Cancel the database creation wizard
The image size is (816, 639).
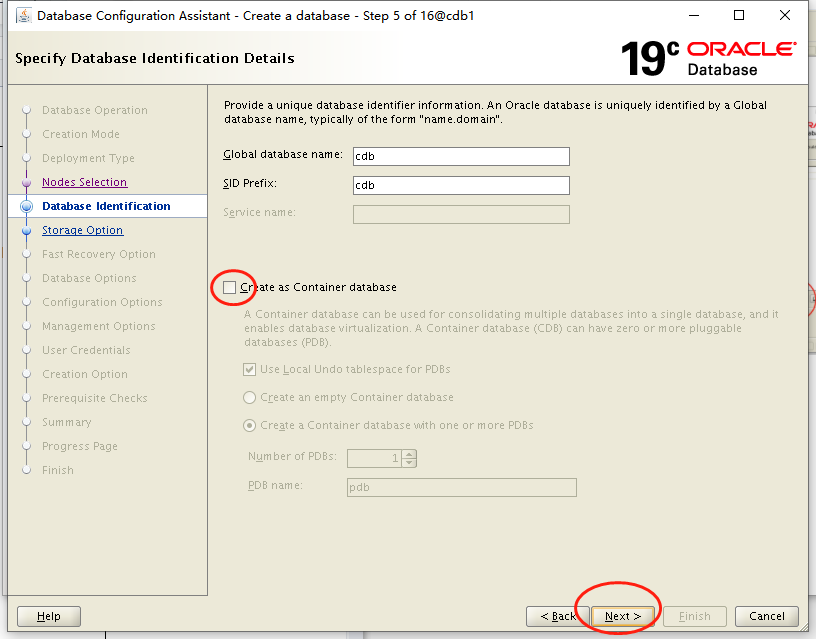[x=767, y=617]
